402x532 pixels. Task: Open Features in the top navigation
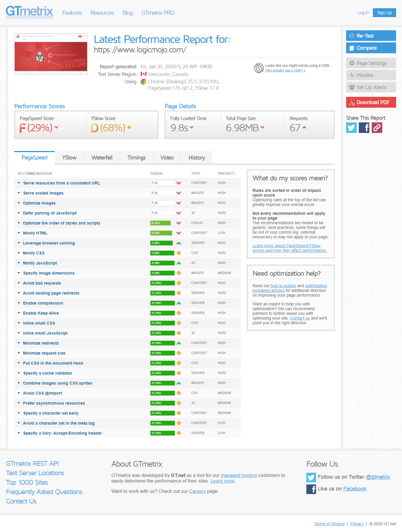coord(72,13)
